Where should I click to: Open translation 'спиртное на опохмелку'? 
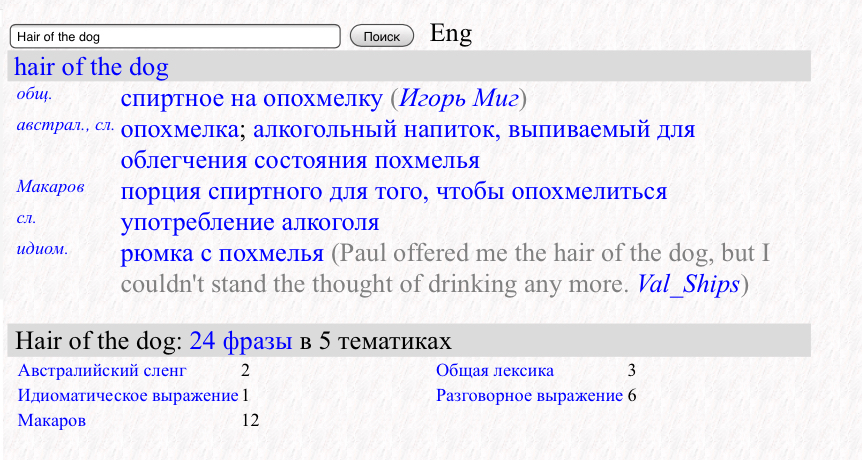pos(251,99)
